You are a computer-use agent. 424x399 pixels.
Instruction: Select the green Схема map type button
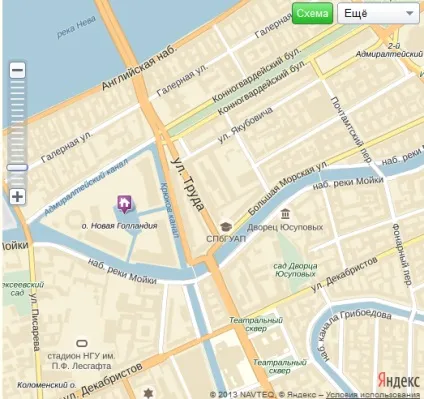(x=312, y=13)
